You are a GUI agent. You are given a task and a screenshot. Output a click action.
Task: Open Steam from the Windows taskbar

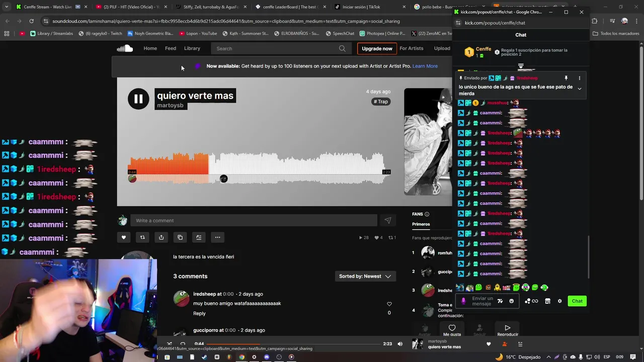(204, 357)
